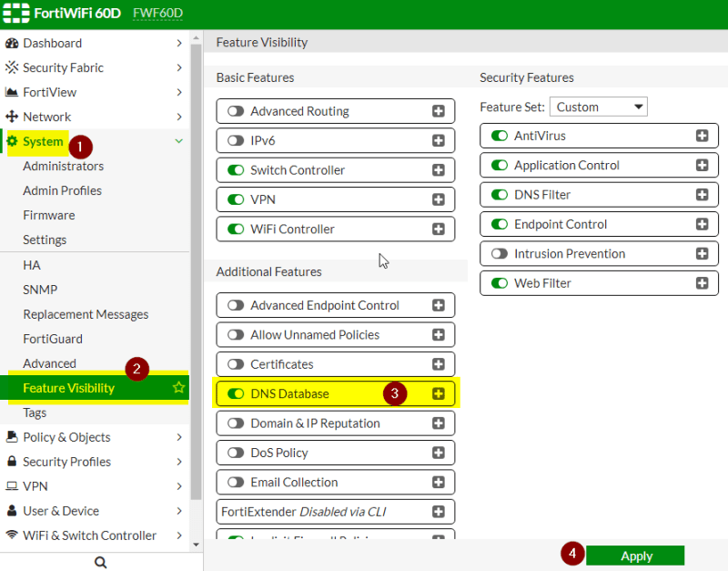This screenshot has height=571, width=728.
Task: Click the Security Profiles lock icon
Action: tap(12, 461)
